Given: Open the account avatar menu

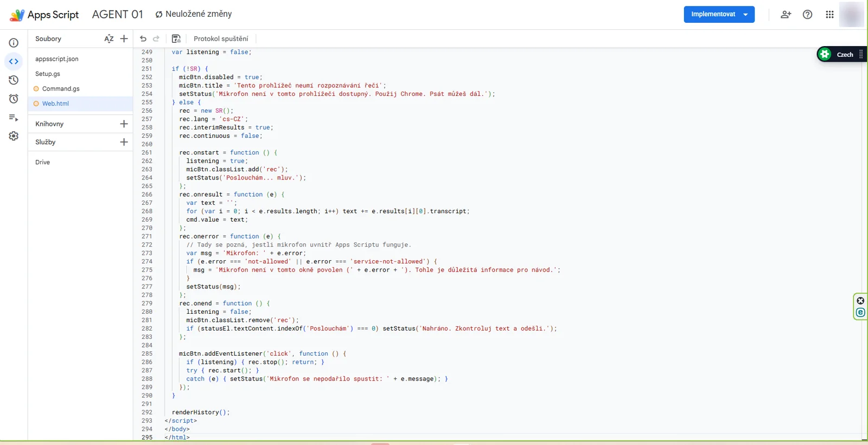Looking at the screenshot, I should (x=851, y=15).
